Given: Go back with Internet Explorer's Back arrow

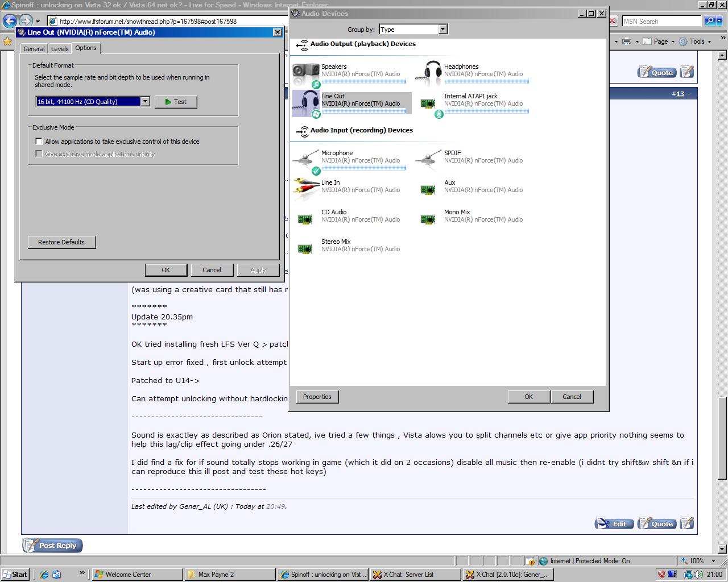Looking at the screenshot, I should point(10,21).
